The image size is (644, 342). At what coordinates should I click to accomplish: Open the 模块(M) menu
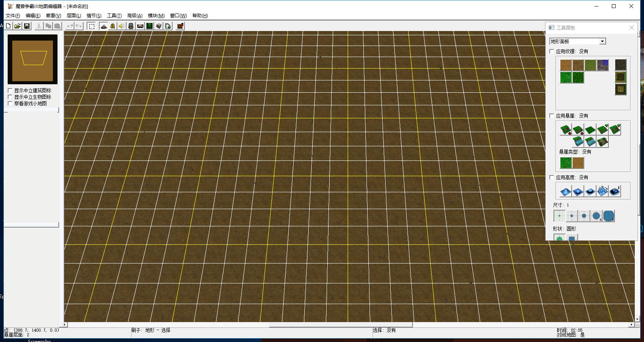[x=156, y=16]
